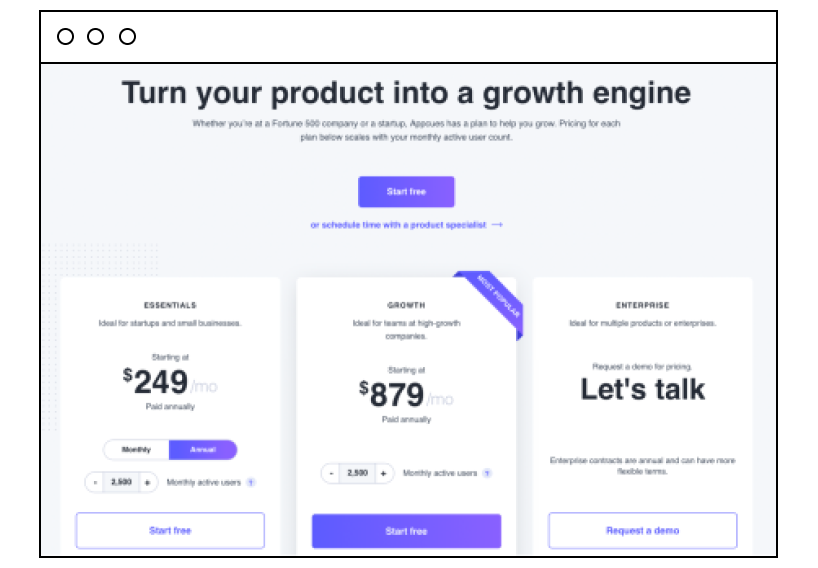The width and height of the screenshot is (818, 568).
Task: Increase Growth monthly active users with plus
Action: (x=383, y=473)
